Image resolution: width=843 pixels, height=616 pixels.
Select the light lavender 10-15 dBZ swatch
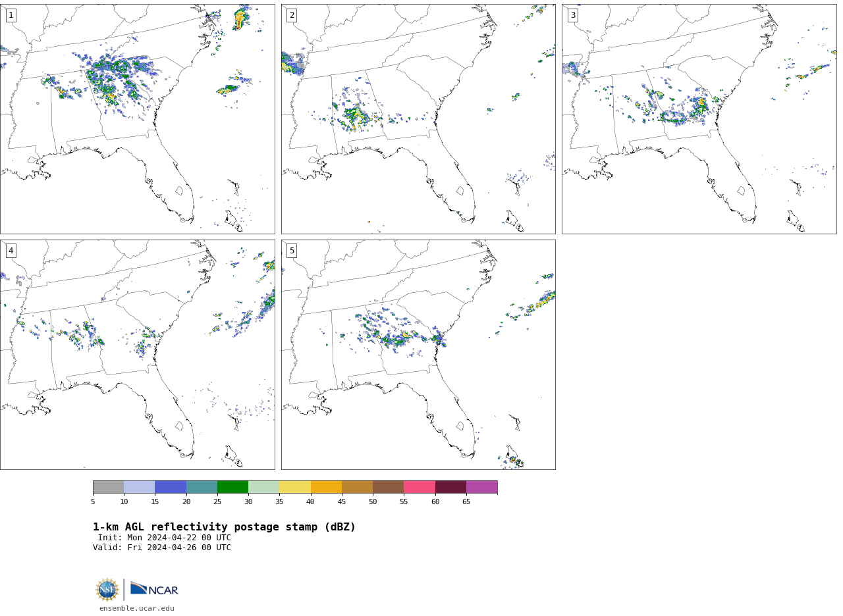click(x=140, y=487)
